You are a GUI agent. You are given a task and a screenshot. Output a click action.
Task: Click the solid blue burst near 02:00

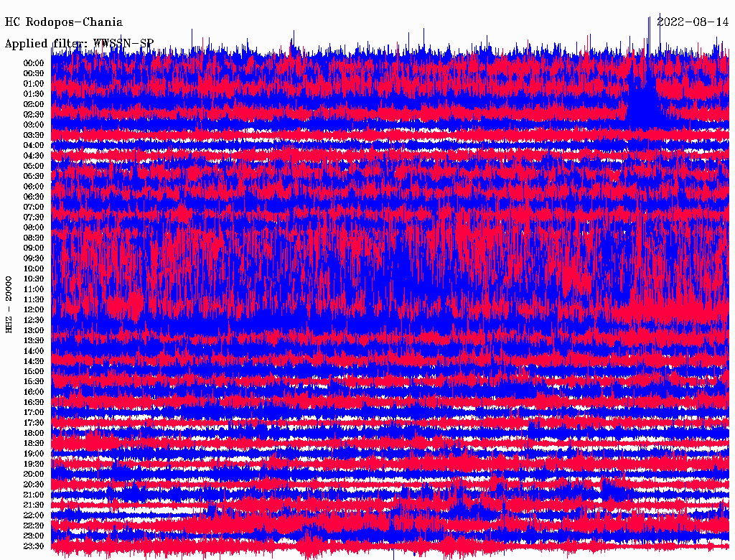click(644, 106)
